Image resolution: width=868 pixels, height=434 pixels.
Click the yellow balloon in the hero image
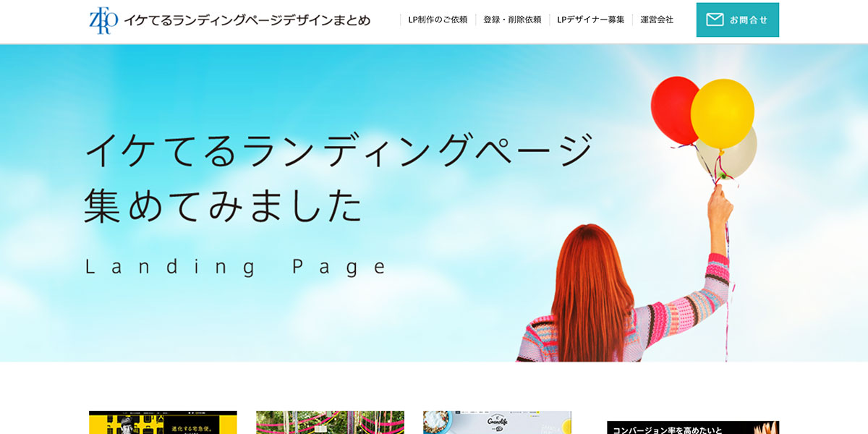(x=723, y=112)
